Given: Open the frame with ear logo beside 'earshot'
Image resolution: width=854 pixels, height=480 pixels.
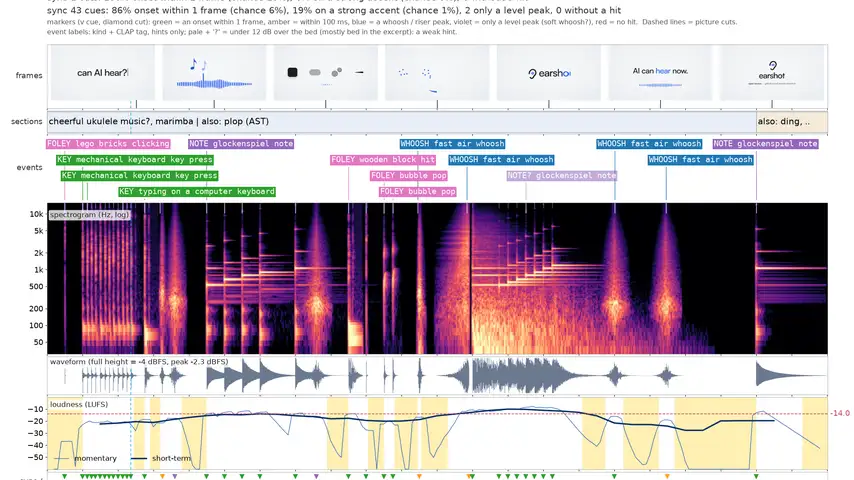Looking at the screenshot, I should pos(548,73).
